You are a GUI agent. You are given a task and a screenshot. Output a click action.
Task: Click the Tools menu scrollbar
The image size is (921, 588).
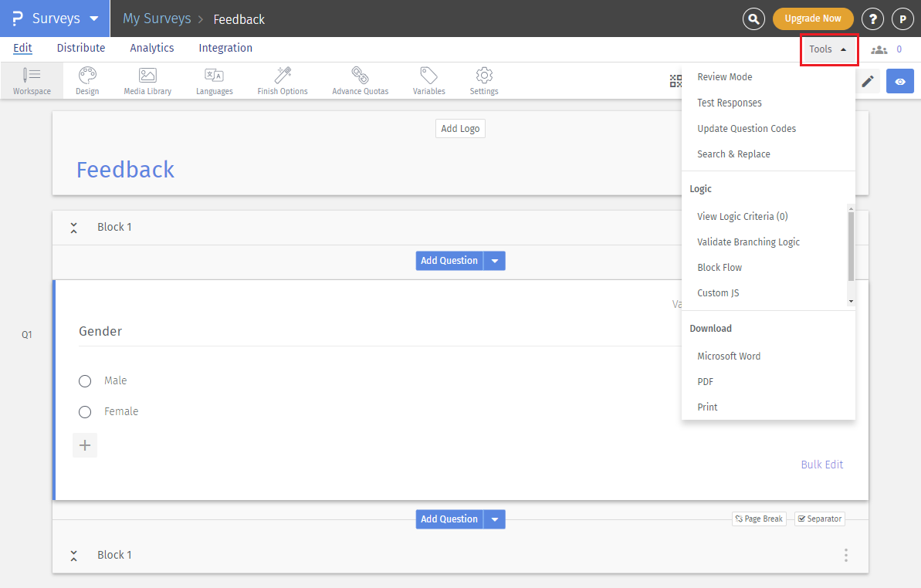851,247
